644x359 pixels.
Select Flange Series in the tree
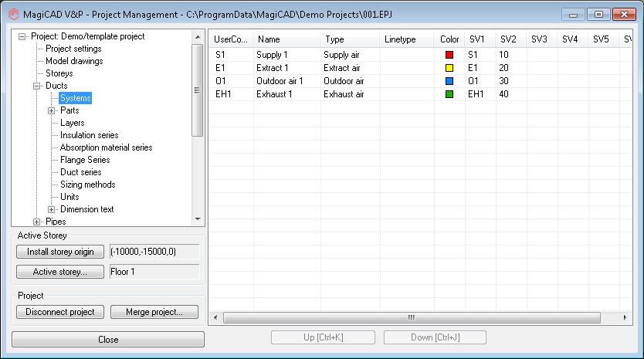85,159
